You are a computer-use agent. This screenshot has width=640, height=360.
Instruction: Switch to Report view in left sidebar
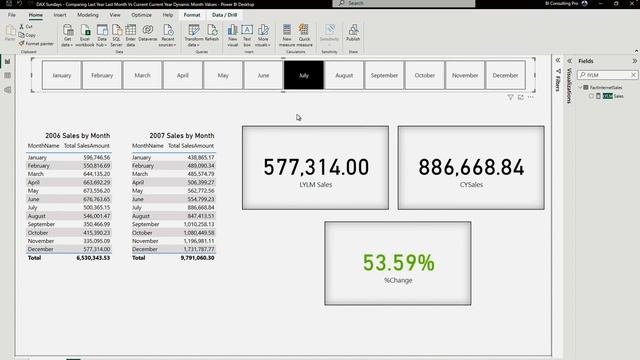(7, 62)
